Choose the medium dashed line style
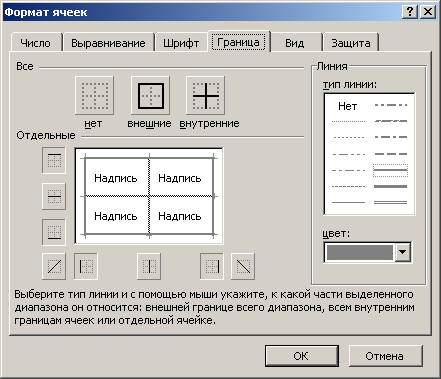Viewport: 441px width, 379px height. [x=391, y=154]
